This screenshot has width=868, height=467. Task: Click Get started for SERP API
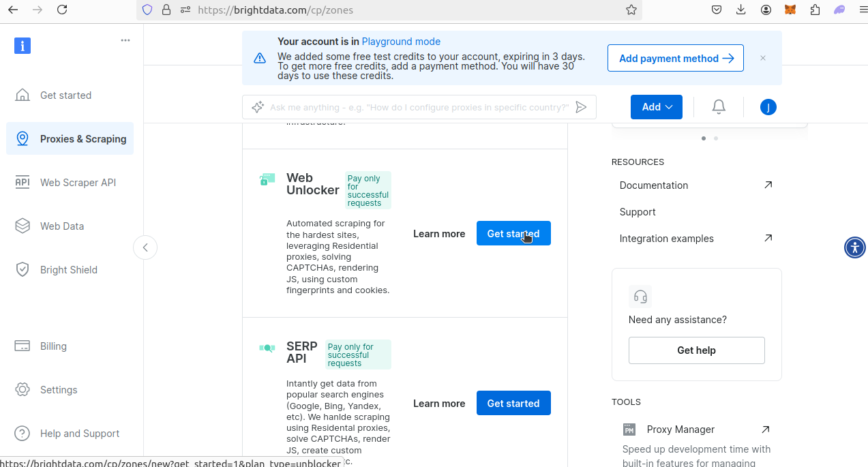(513, 403)
